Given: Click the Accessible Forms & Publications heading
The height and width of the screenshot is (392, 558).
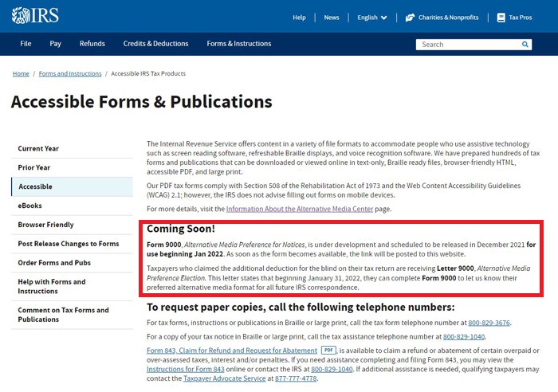Looking at the screenshot, I should pos(142,102).
